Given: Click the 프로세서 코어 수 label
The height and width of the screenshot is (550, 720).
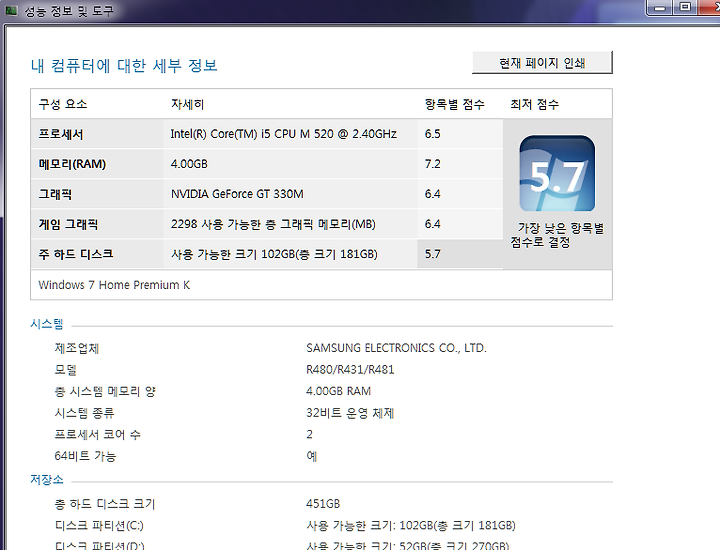Looking at the screenshot, I should pyautogui.click(x=97, y=434).
